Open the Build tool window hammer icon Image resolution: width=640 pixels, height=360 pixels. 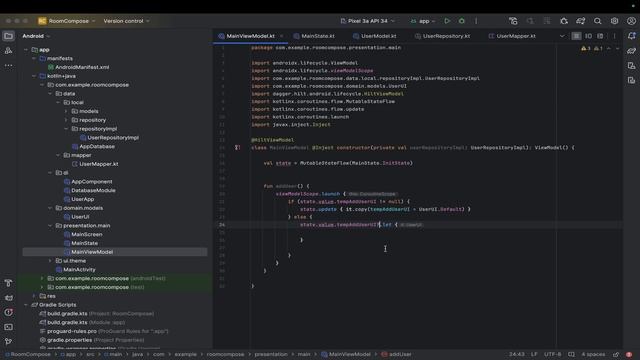click(x=8, y=282)
